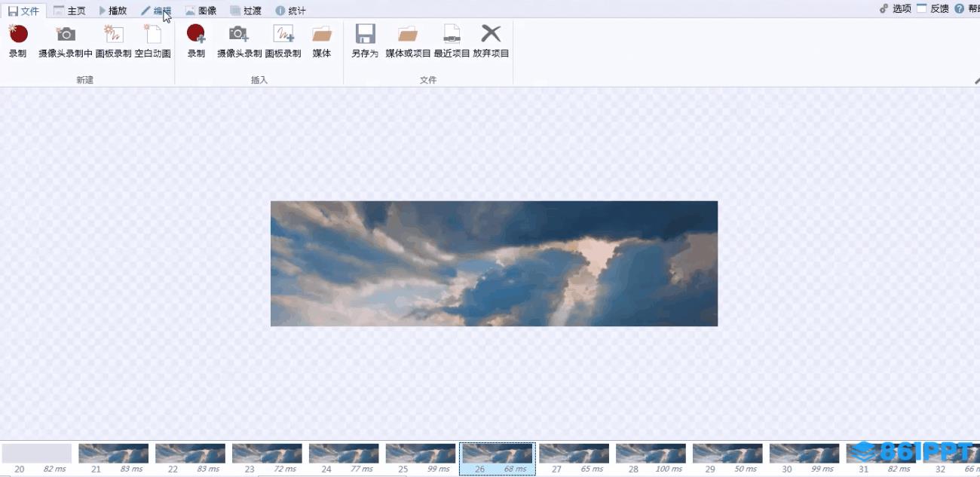Select frame 22 thumbnail
Image resolution: width=980 pixels, height=477 pixels.
click(190, 453)
